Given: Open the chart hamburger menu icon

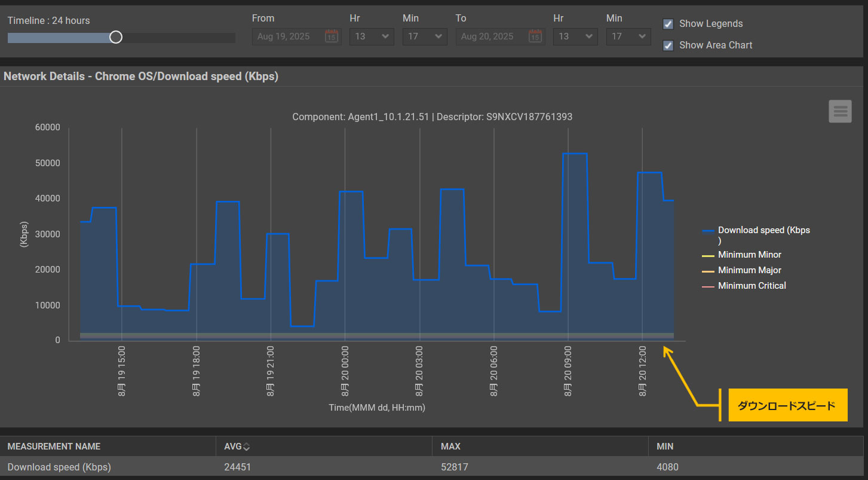Looking at the screenshot, I should click(840, 111).
